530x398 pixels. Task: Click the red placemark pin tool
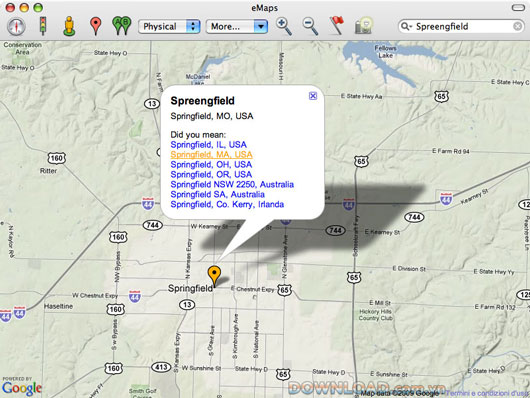tap(96, 26)
